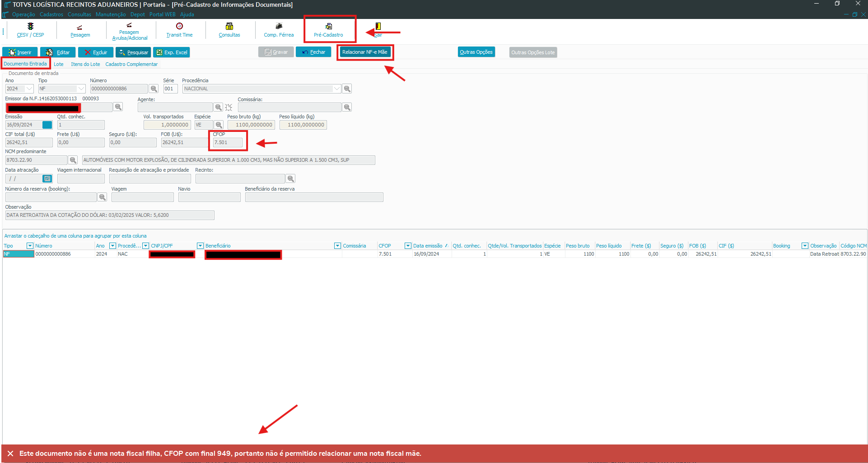Switch to the Cadastro Complementar tab
868x463 pixels.
click(x=131, y=64)
